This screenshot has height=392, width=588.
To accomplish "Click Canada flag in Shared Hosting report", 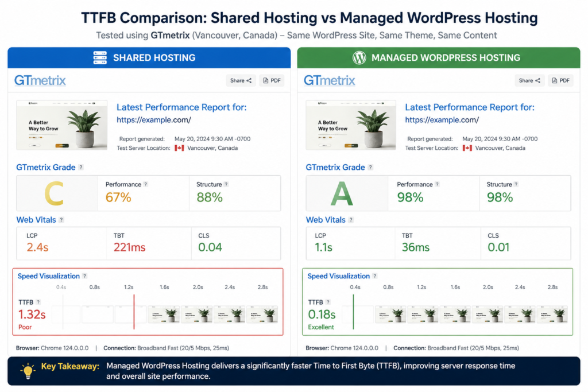I will [179, 148].
